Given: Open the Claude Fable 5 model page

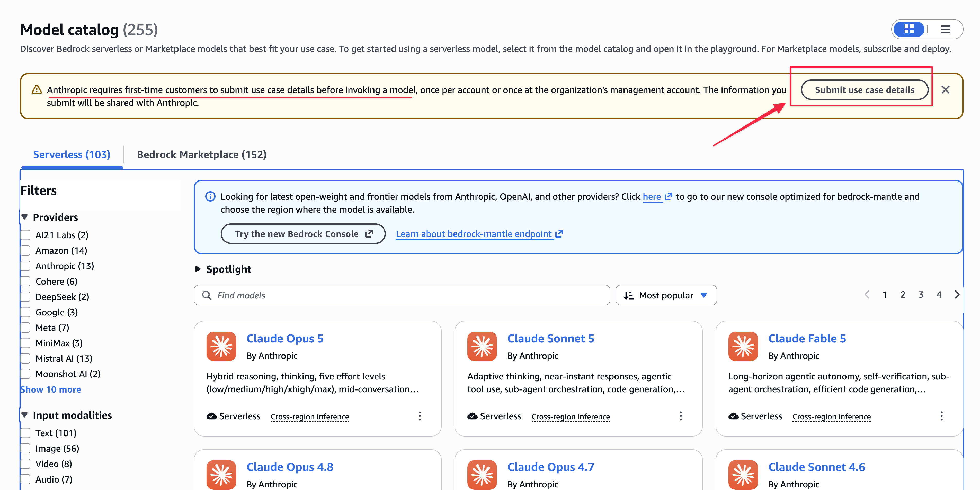Looking at the screenshot, I should pyautogui.click(x=807, y=338).
